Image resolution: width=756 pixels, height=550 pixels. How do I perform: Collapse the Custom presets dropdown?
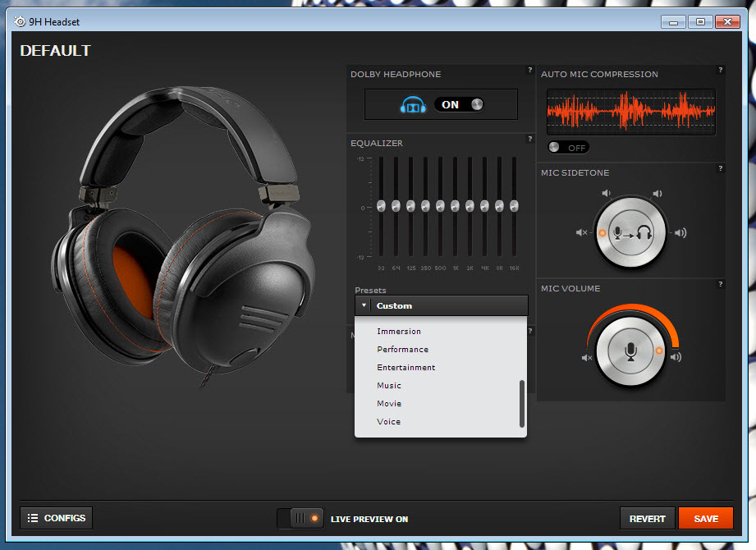[441, 305]
